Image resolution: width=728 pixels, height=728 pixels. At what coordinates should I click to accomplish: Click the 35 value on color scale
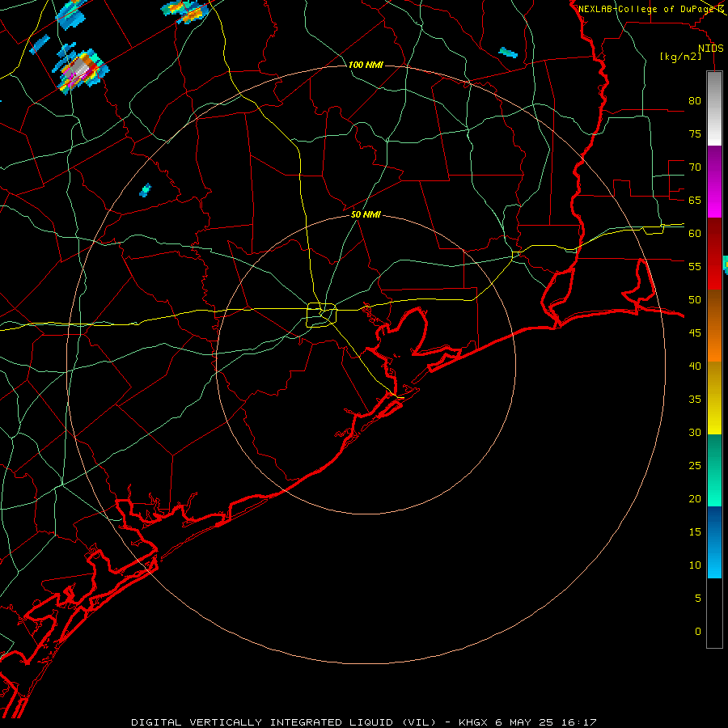695,400
